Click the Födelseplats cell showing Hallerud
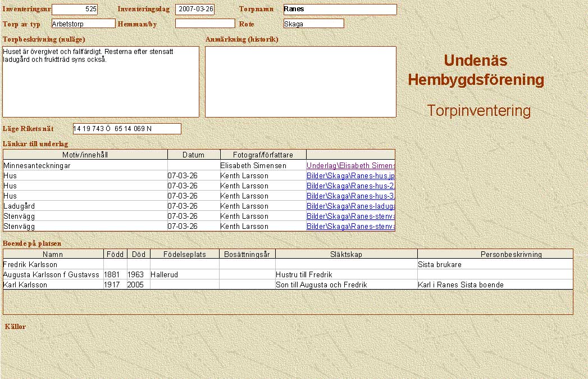588x379 pixels. tap(184, 274)
